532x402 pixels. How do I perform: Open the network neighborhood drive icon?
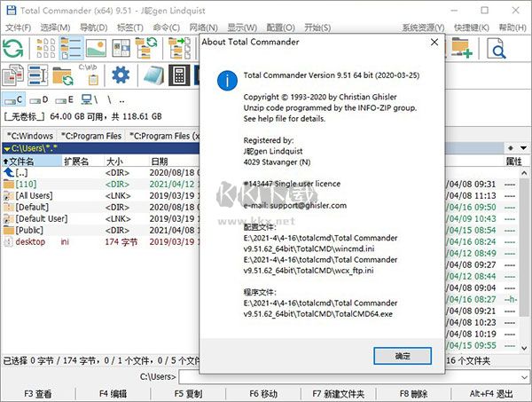pos(90,99)
